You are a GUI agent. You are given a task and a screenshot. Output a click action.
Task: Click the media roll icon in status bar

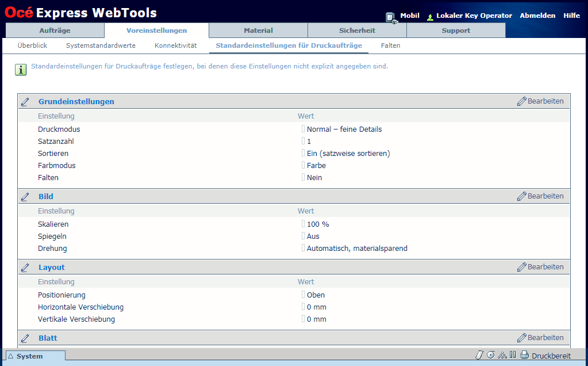(491, 356)
